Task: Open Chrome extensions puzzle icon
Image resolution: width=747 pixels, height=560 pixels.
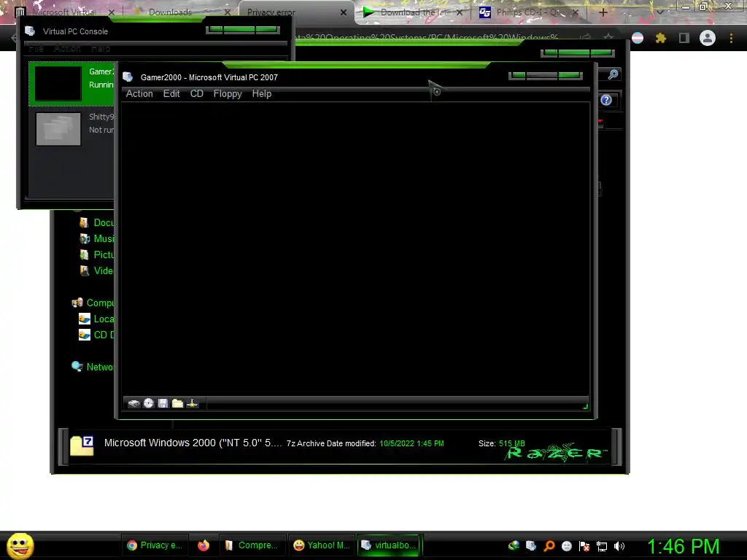Action: click(660, 38)
